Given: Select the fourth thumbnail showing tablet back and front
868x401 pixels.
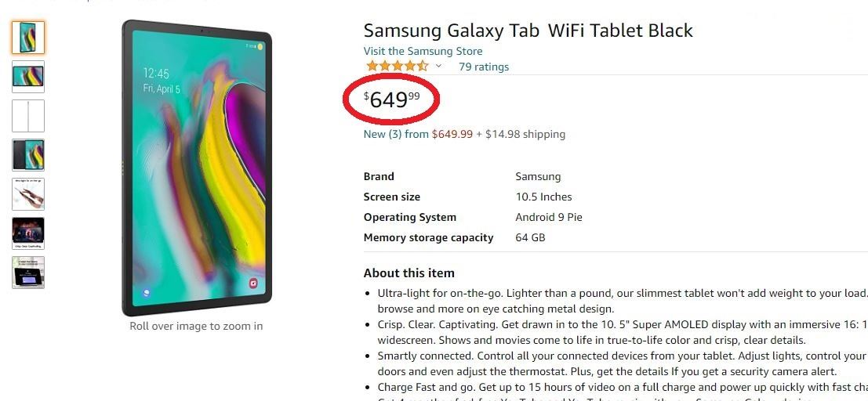Looking at the screenshot, I should coord(28,155).
